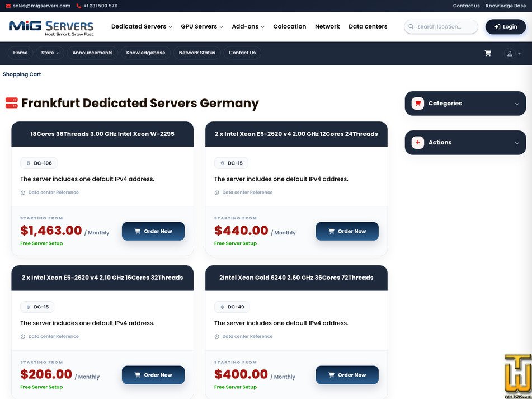
Task: Order the Xeon Gold 6240 server at $400.00
Action: coord(347,375)
